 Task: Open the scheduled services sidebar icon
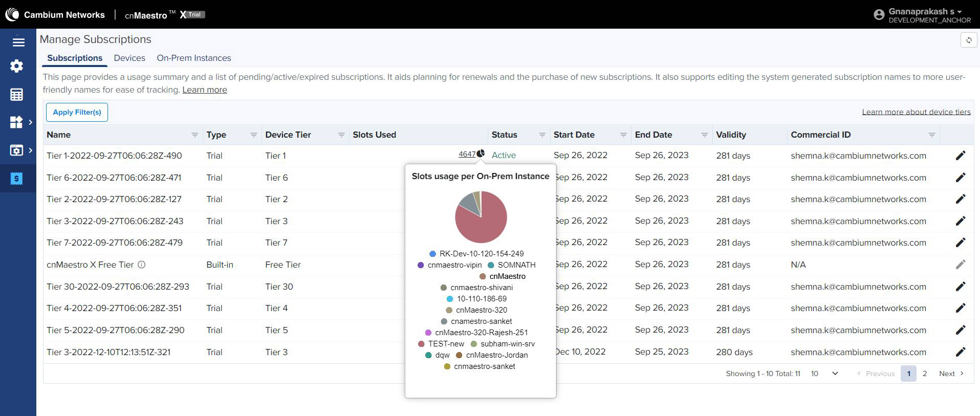[x=17, y=150]
